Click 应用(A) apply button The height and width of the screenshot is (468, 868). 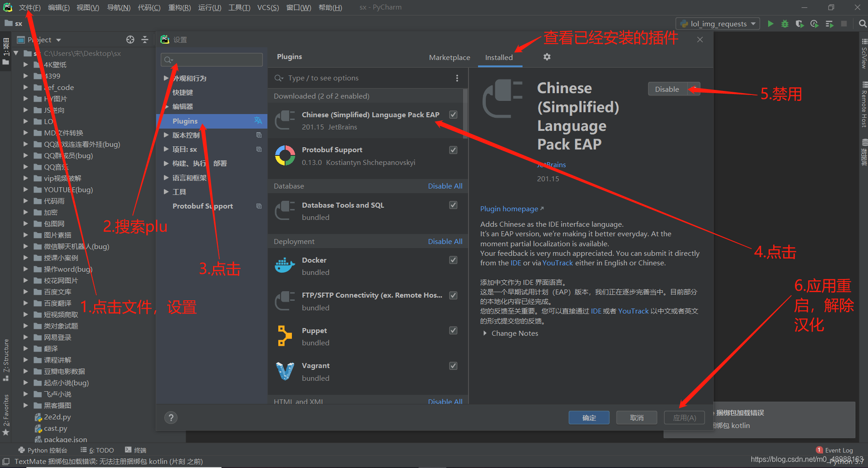(684, 418)
